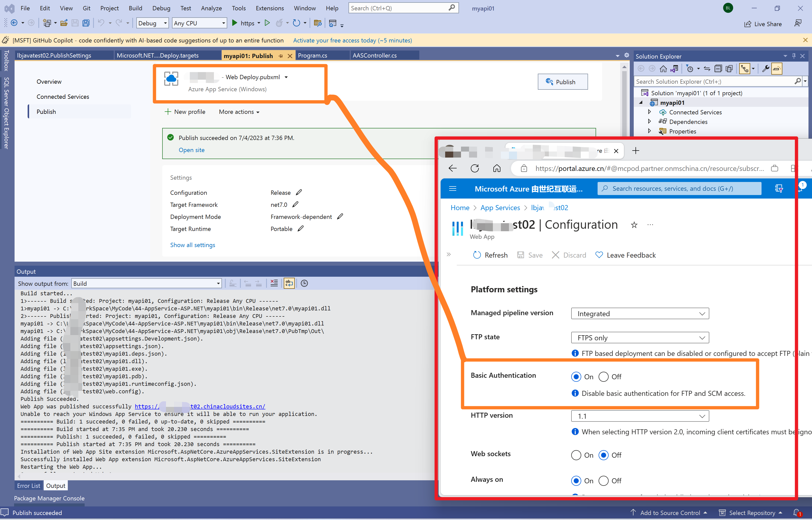Click the Publish button
Image resolution: width=812 pixels, height=520 pixels.
pyautogui.click(x=562, y=82)
